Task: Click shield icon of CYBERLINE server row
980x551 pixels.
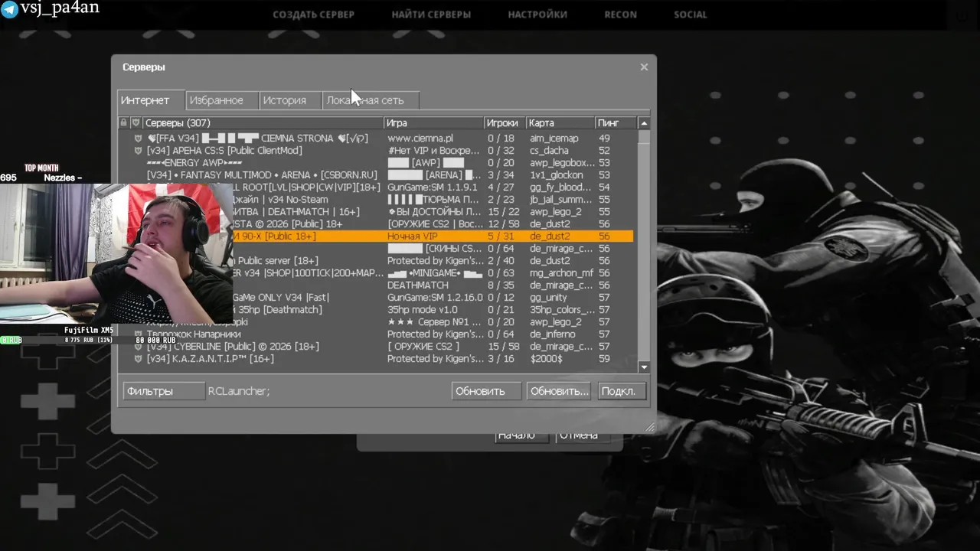Action: [138, 347]
